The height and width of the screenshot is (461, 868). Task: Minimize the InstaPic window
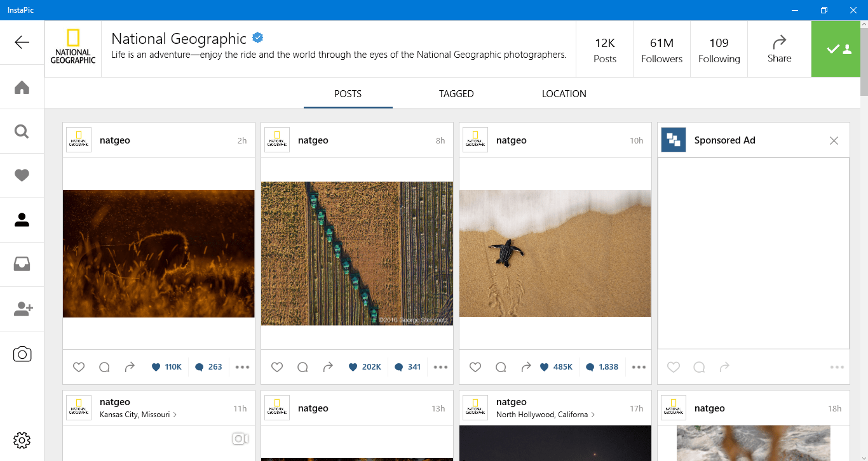[x=794, y=10]
